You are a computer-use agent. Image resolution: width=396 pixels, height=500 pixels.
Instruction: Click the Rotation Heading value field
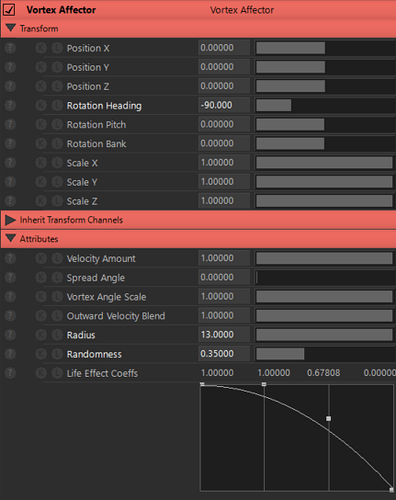224,105
